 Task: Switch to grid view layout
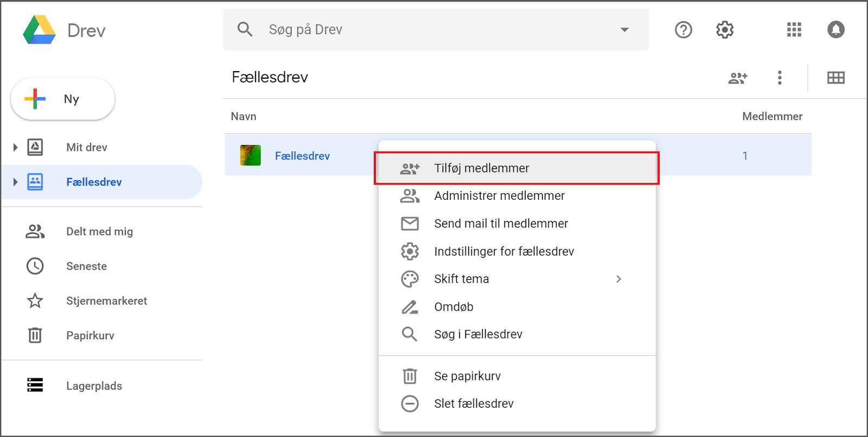(835, 78)
